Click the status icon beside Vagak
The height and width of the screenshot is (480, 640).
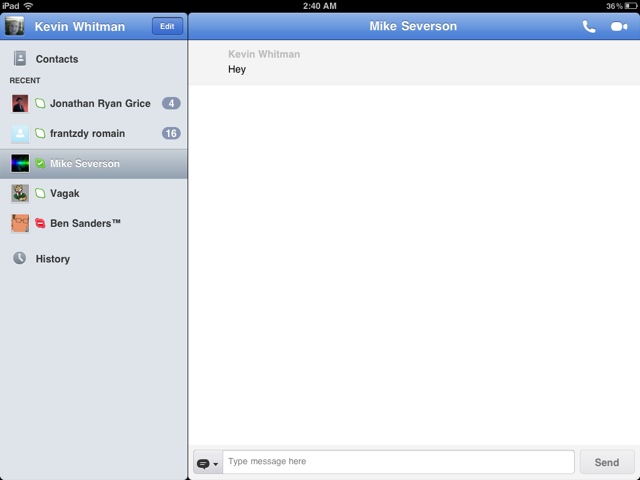(40, 193)
